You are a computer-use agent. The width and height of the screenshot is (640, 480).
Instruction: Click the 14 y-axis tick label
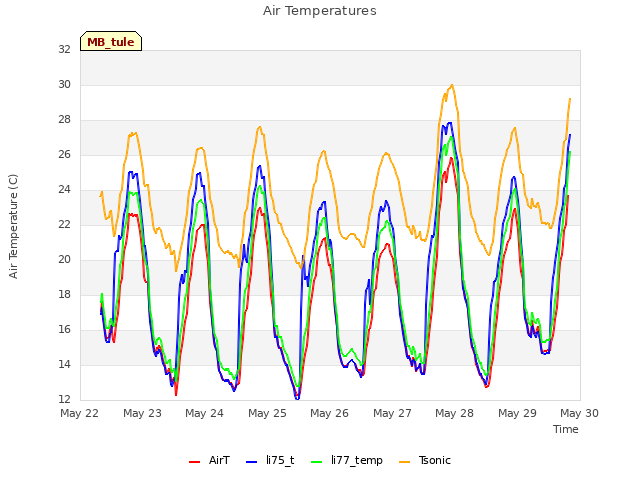[x=64, y=364]
